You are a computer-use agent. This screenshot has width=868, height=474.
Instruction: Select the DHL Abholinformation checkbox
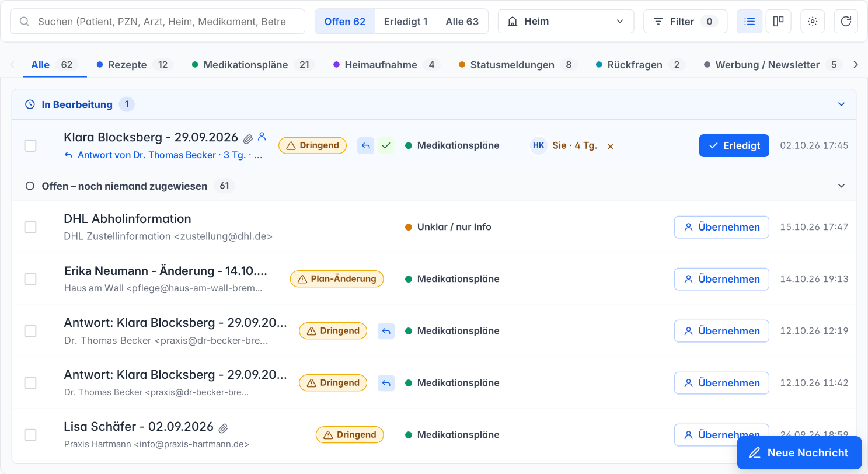click(x=30, y=227)
